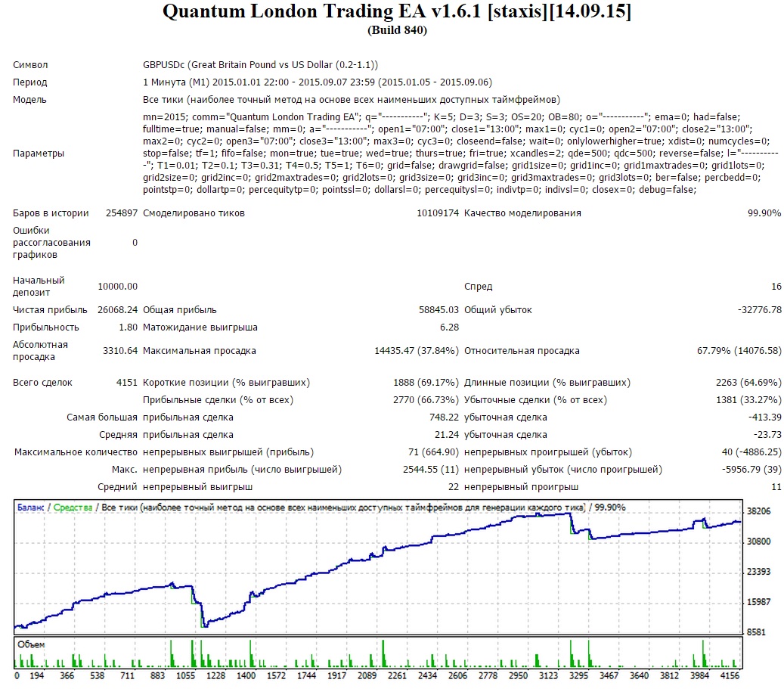
Task: Click the 38206 balance axis label
Action: pyautogui.click(x=758, y=511)
